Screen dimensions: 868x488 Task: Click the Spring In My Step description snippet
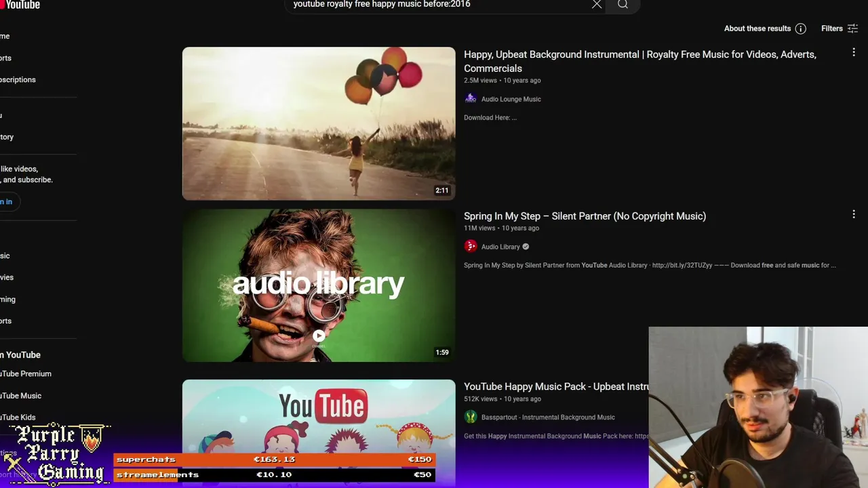pos(650,266)
